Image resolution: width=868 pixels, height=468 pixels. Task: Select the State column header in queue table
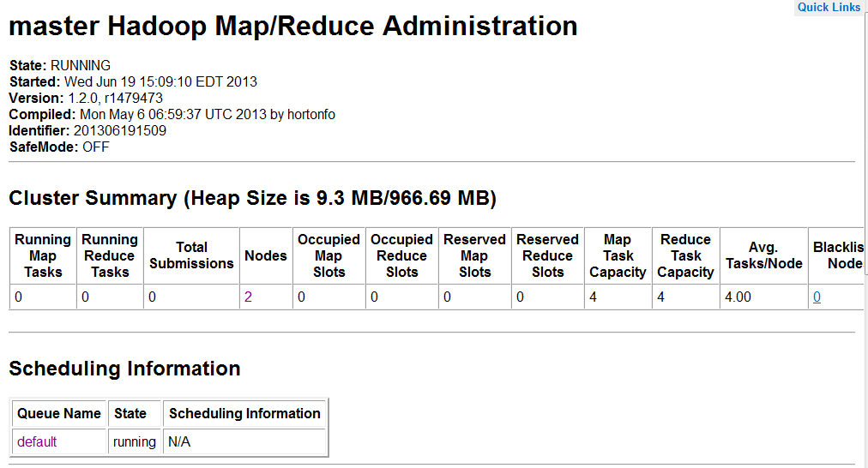135,413
